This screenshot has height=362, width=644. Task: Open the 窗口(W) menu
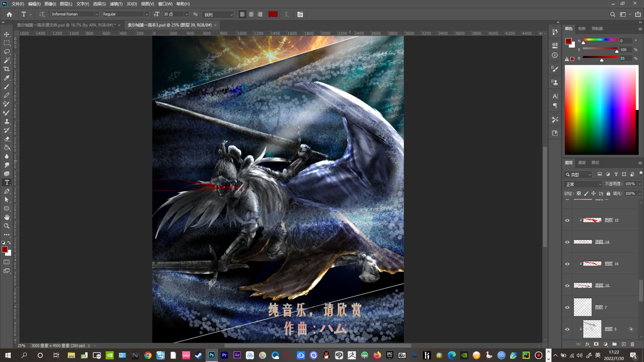[x=165, y=4]
